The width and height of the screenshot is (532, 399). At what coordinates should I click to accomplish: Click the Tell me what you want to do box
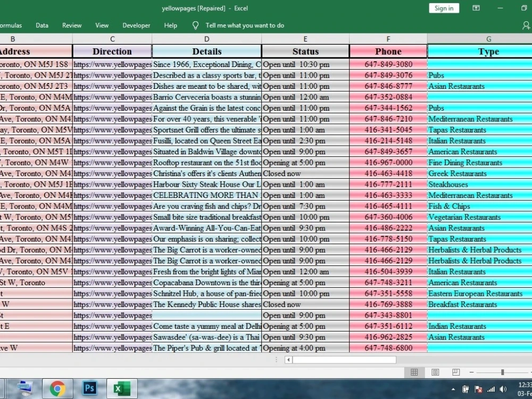245,26
